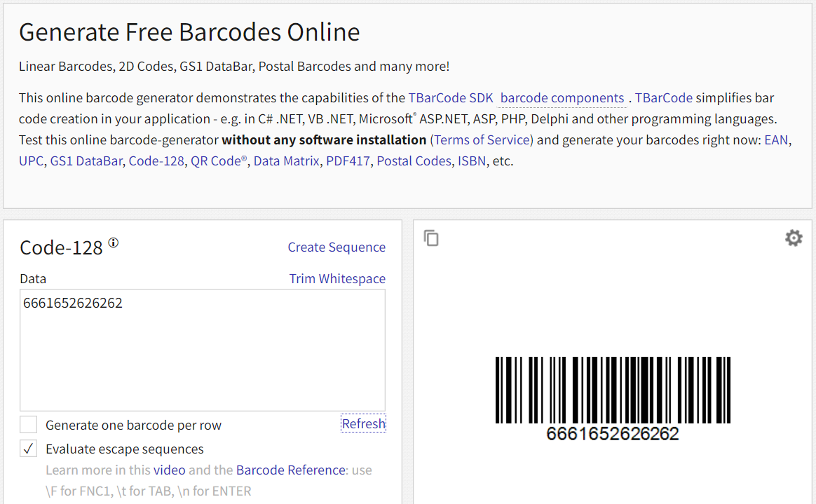Viewport: 816px width, 504px height.
Task: Click the 'Data' field label
Action: click(x=33, y=279)
